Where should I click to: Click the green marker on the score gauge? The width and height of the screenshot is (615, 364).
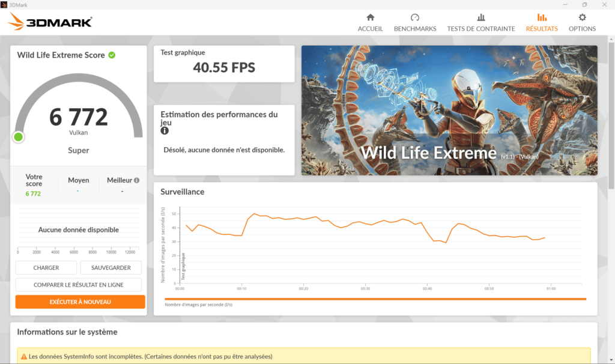(18, 136)
